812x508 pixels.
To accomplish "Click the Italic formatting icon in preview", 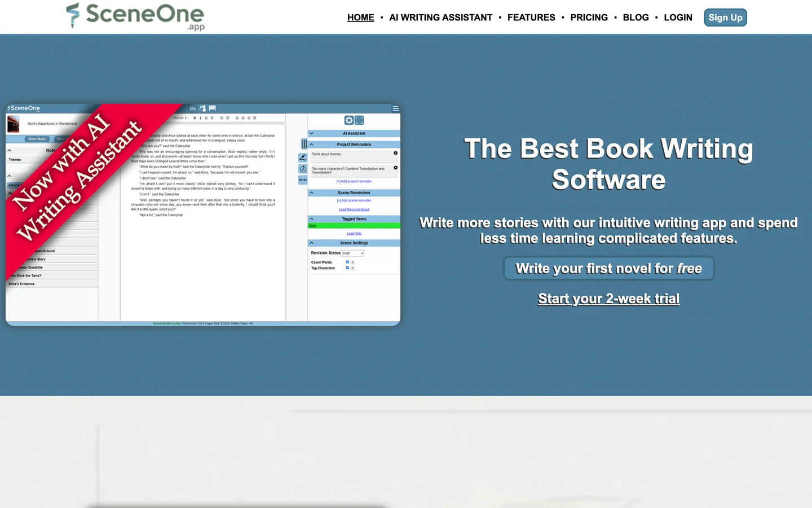I will [x=200, y=118].
